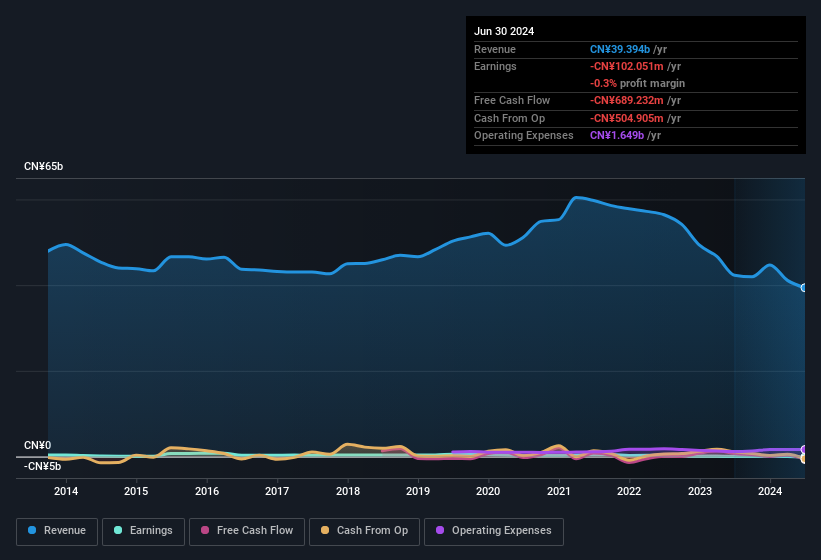Click the 2024 x-axis label
821x560 pixels.
pyautogui.click(x=770, y=491)
